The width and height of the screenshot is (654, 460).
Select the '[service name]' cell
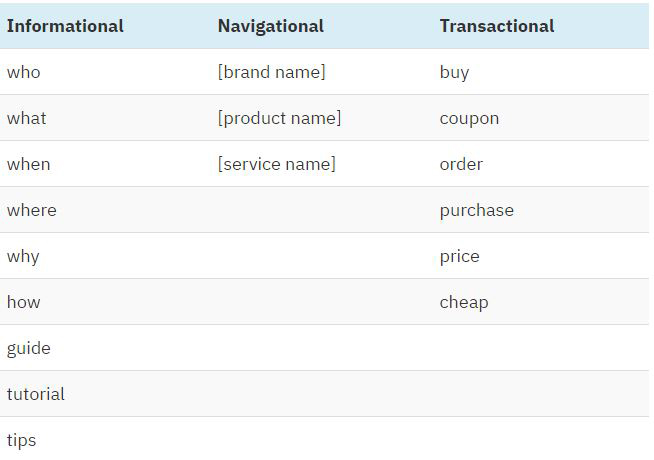tap(276, 164)
